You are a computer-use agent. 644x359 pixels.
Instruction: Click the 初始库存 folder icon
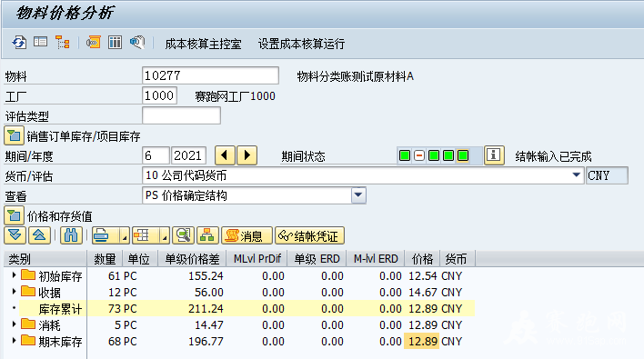28,274
